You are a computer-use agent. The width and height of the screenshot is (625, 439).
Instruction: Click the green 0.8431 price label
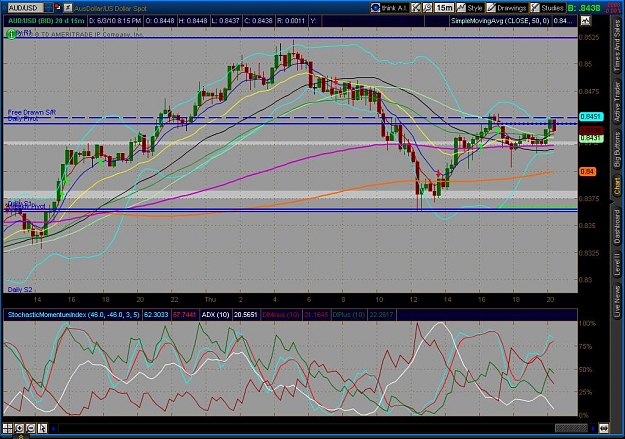pos(591,138)
